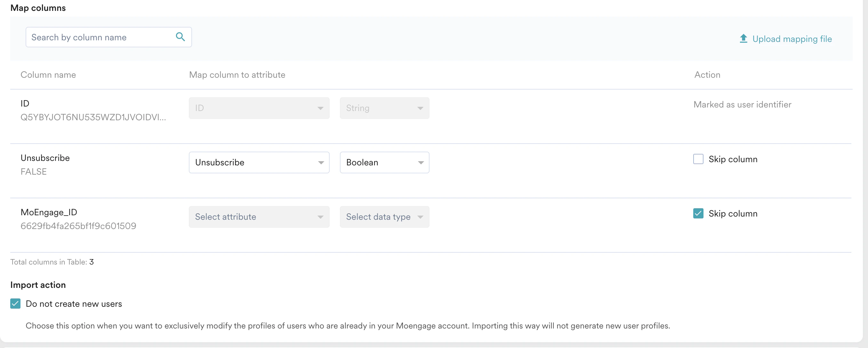This screenshot has width=868, height=348.
Task: Toggle Do not create new users checkbox
Action: pos(15,304)
